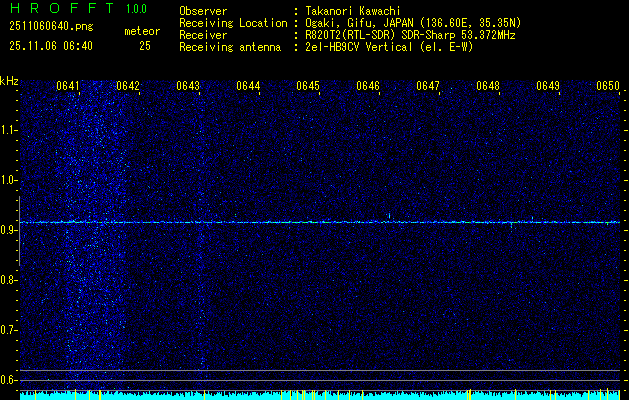The height and width of the screenshot is (400, 629).
Task: Click the Receiver field label
Action: [203, 35]
